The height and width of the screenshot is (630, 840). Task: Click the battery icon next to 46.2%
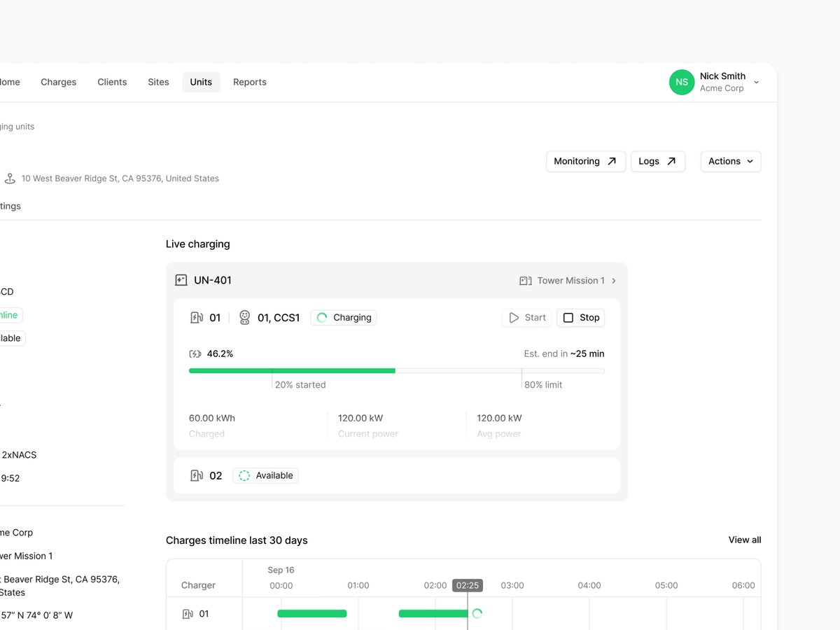click(195, 354)
